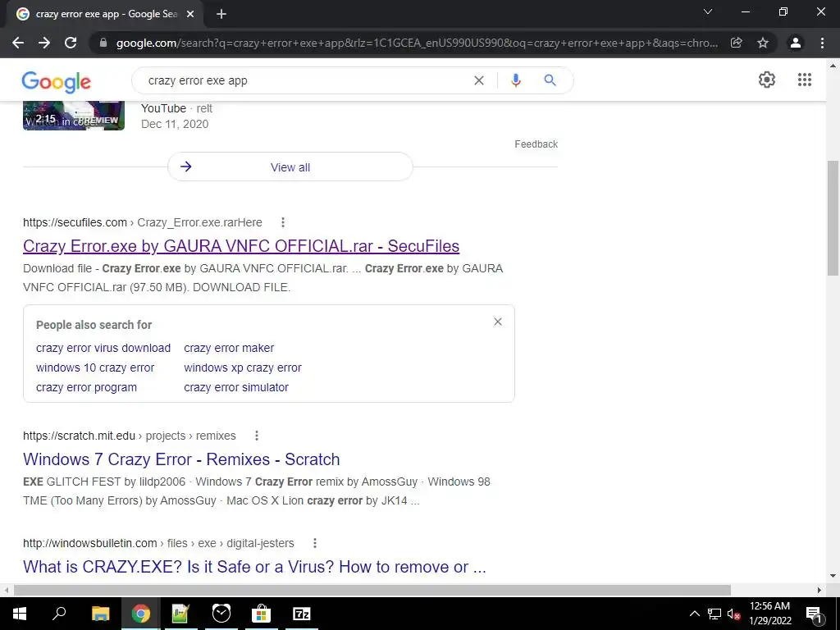The width and height of the screenshot is (840, 630).
Task: Open Notepad++ from taskbar
Action: (x=180, y=614)
